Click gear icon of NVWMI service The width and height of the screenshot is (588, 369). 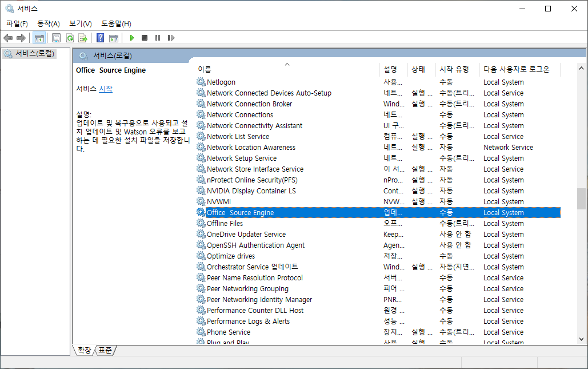pos(201,201)
